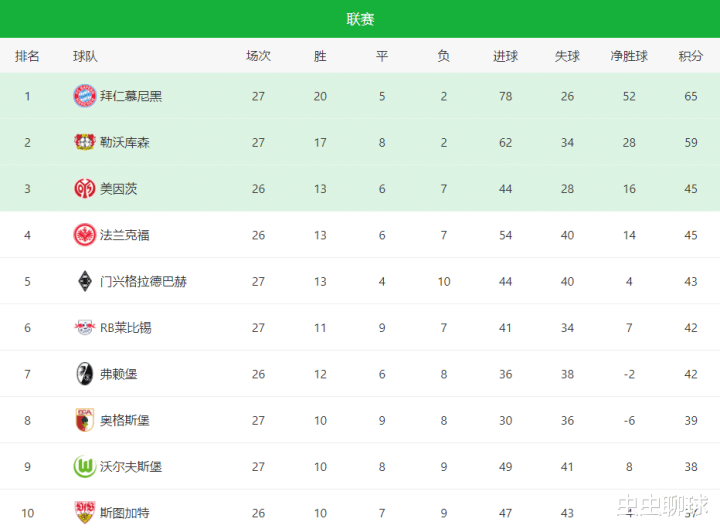
Task: Open the 门兴格拉德巴赫 team link
Action: 143,281
